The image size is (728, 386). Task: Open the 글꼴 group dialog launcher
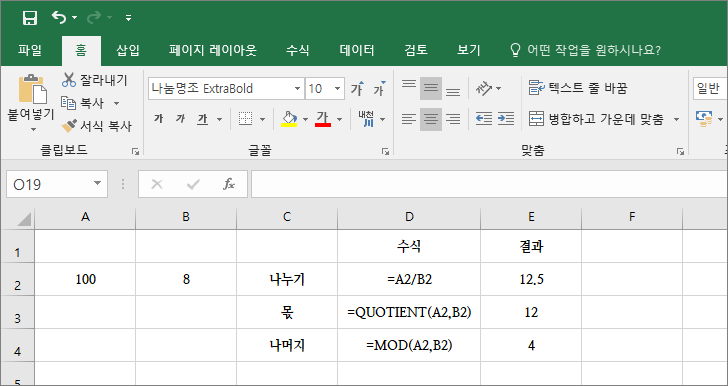point(385,151)
